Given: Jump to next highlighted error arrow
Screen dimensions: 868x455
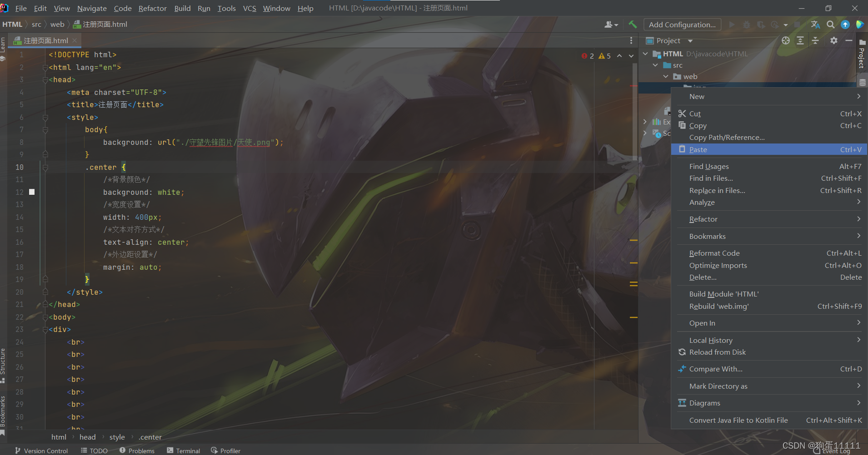Looking at the screenshot, I should [x=631, y=56].
